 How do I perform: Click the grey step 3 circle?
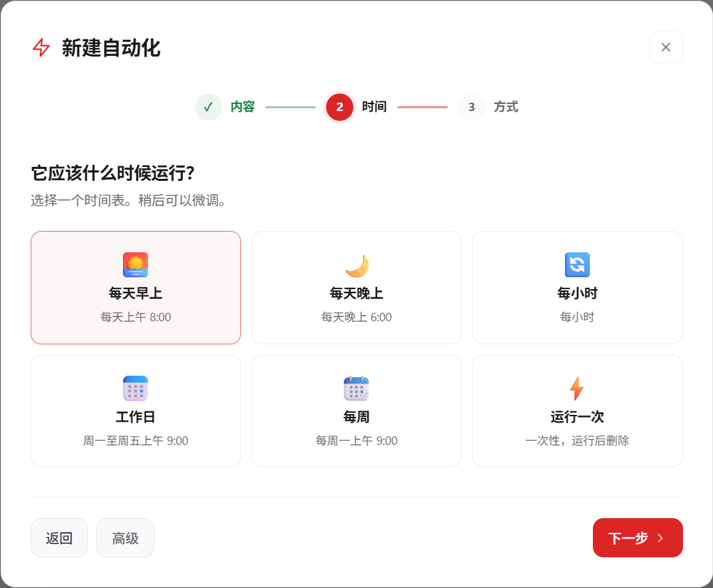click(471, 107)
